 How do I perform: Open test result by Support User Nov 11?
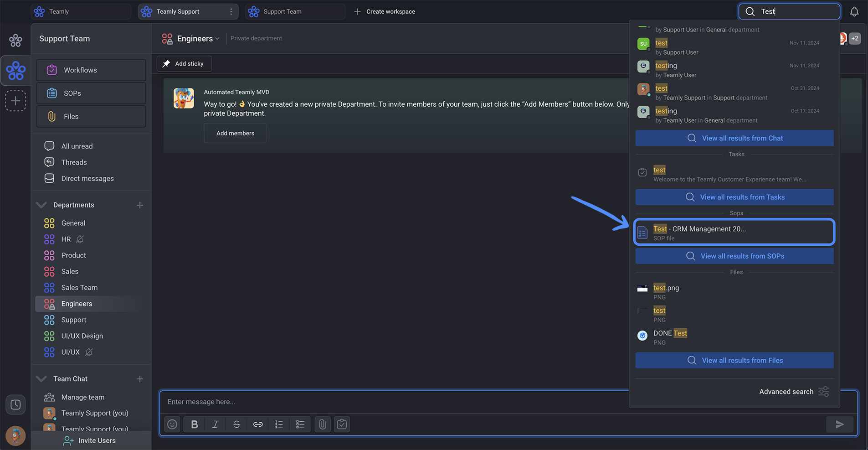click(734, 47)
